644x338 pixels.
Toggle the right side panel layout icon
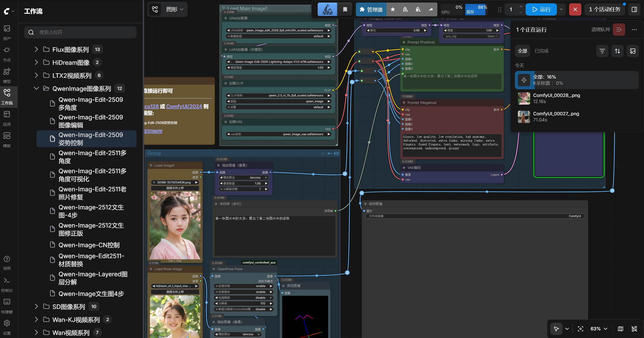pos(634,9)
